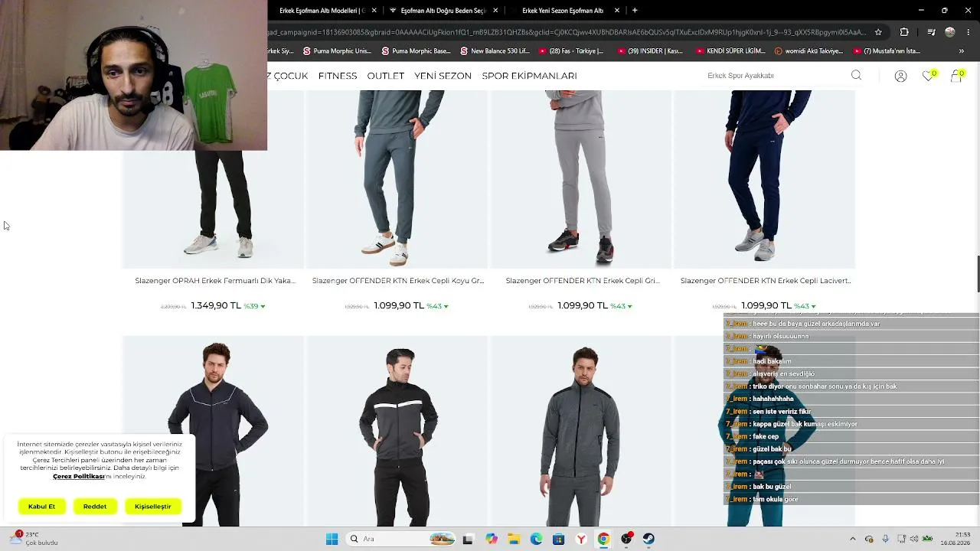Open the weather widget showing 23°C

click(34, 539)
